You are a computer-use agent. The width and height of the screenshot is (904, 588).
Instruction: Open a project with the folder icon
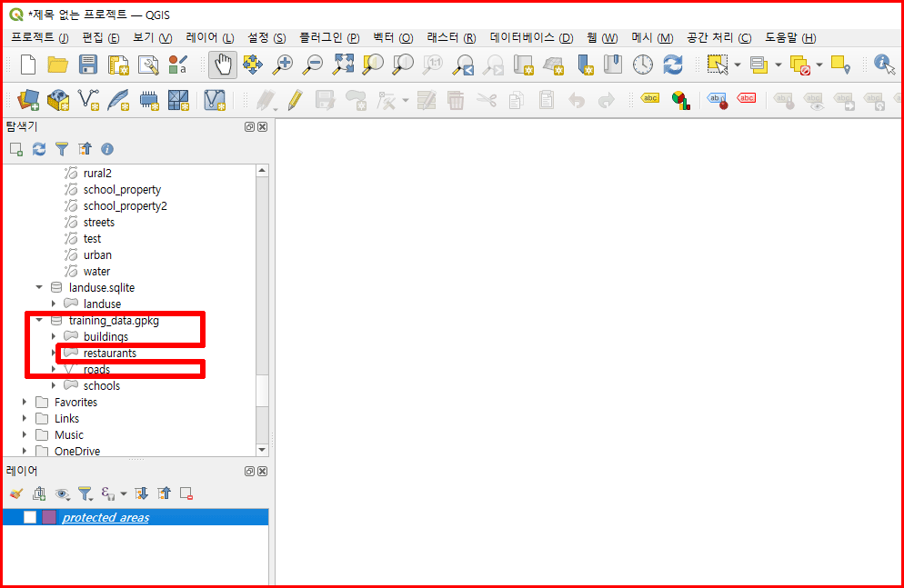pos(57,65)
